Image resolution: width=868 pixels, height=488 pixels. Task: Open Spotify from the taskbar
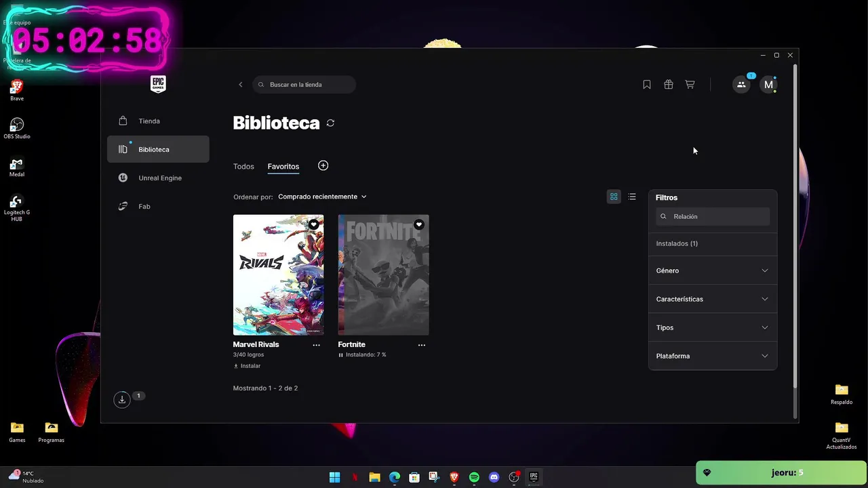click(474, 477)
